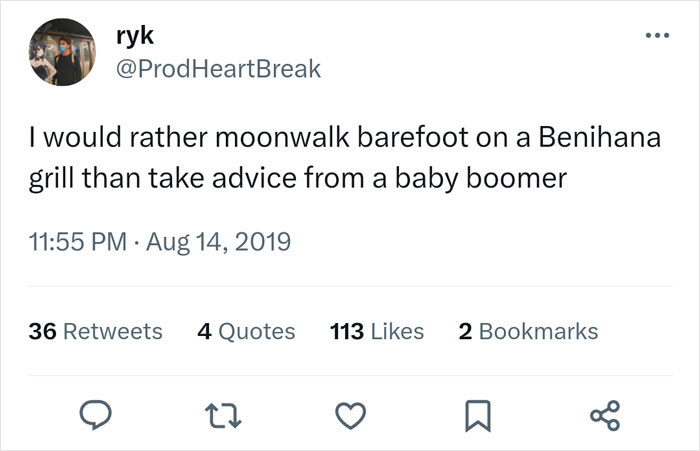Show the 4 Quotes
This screenshot has width=700, height=451.
(x=246, y=331)
